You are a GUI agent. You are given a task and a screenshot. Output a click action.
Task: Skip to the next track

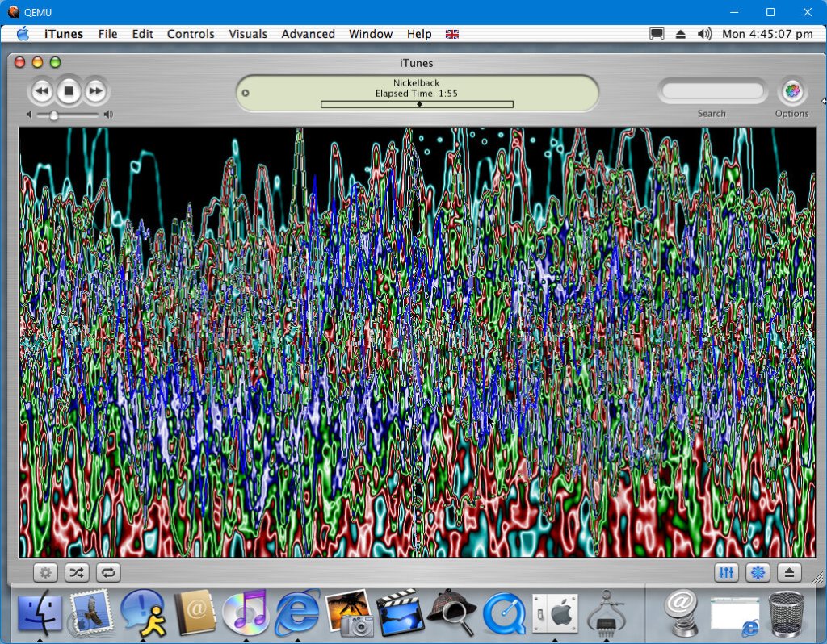point(95,91)
